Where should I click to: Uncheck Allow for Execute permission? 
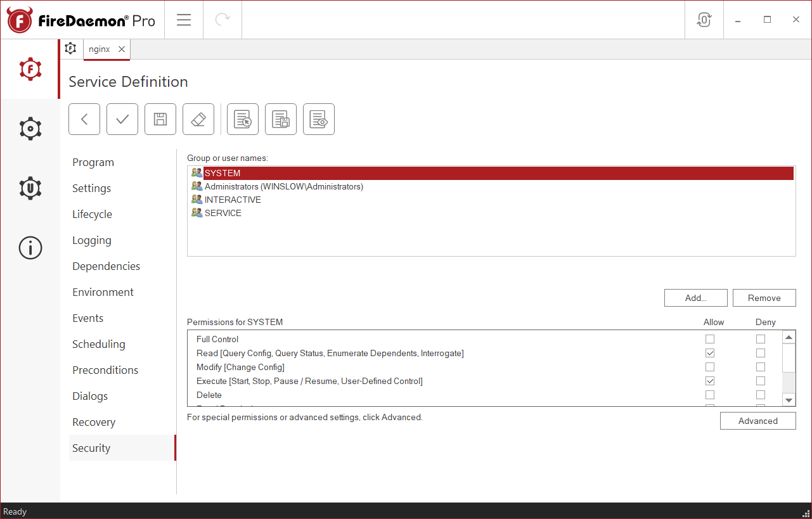[x=710, y=381]
